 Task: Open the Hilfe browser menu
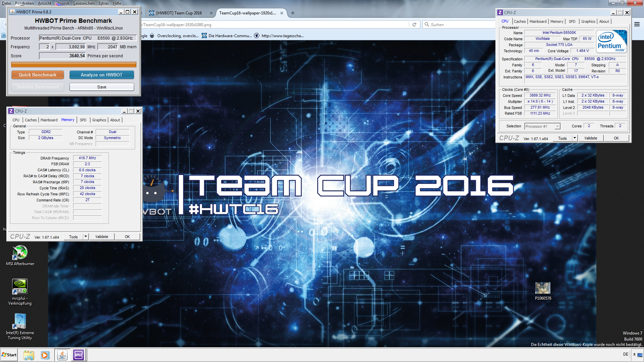117,3
